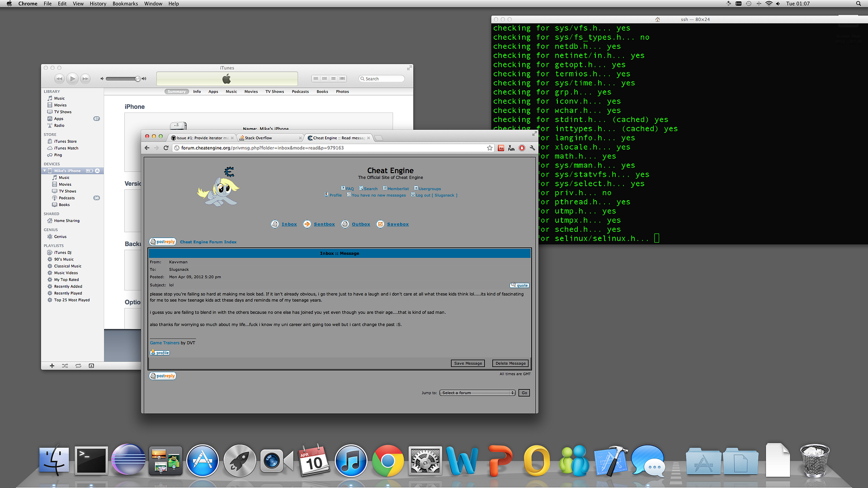Open the Select a forum dropdown
The image size is (868, 488).
click(x=477, y=393)
